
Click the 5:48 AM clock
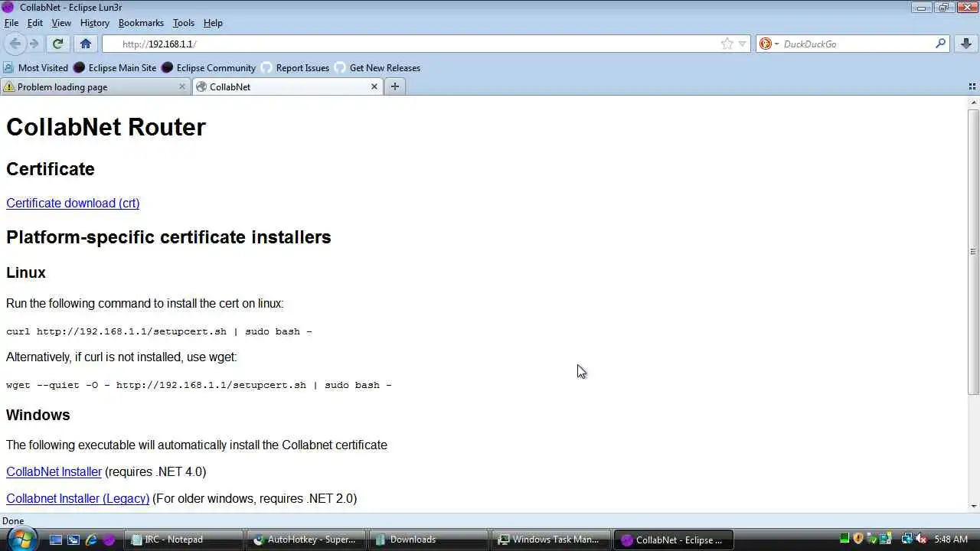coord(951,540)
